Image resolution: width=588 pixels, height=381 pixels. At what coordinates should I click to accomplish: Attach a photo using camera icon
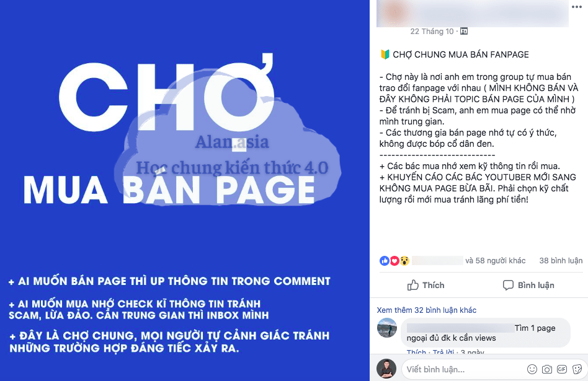pos(547,369)
